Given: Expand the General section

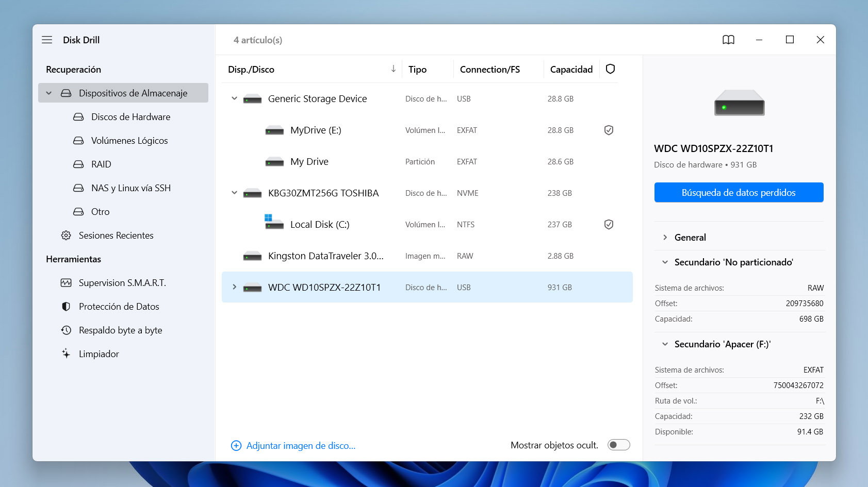Looking at the screenshot, I should [x=665, y=238].
